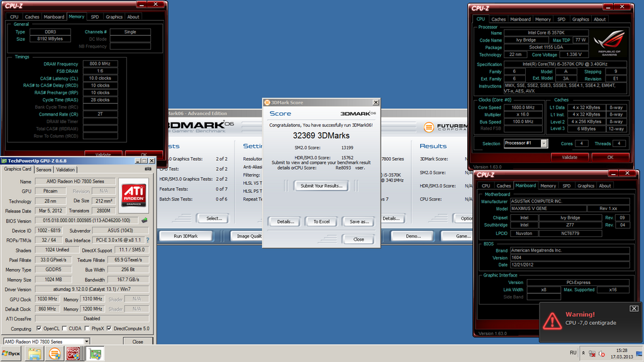Click the Run 3DMark button
The width and height of the screenshot is (644, 362).
click(186, 236)
